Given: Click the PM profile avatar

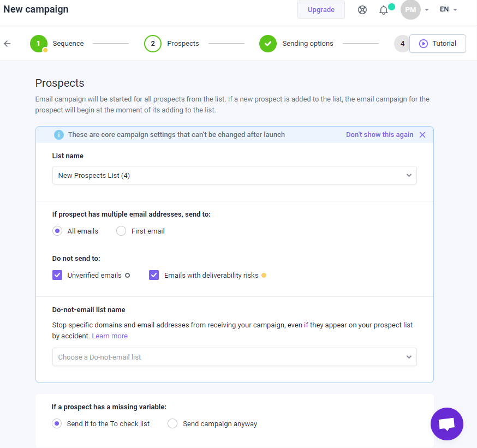Looking at the screenshot, I should pyautogui.click(x=410, y=10).
